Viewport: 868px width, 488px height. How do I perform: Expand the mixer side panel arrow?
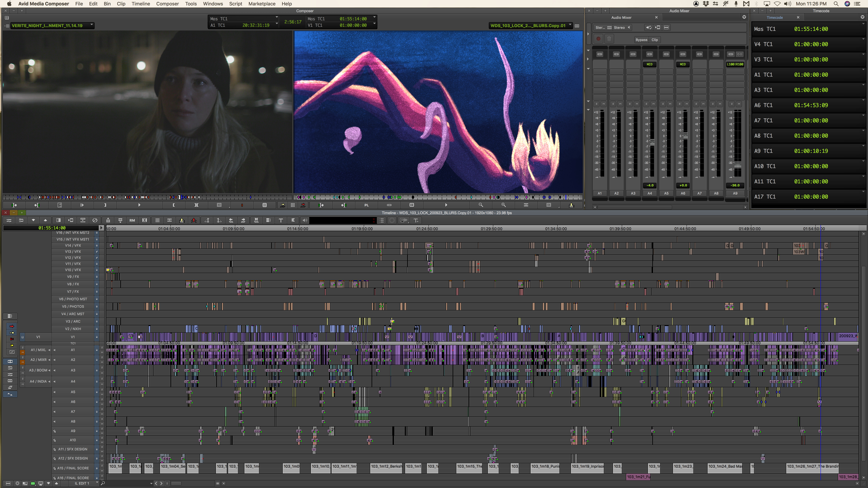(588, 34)
